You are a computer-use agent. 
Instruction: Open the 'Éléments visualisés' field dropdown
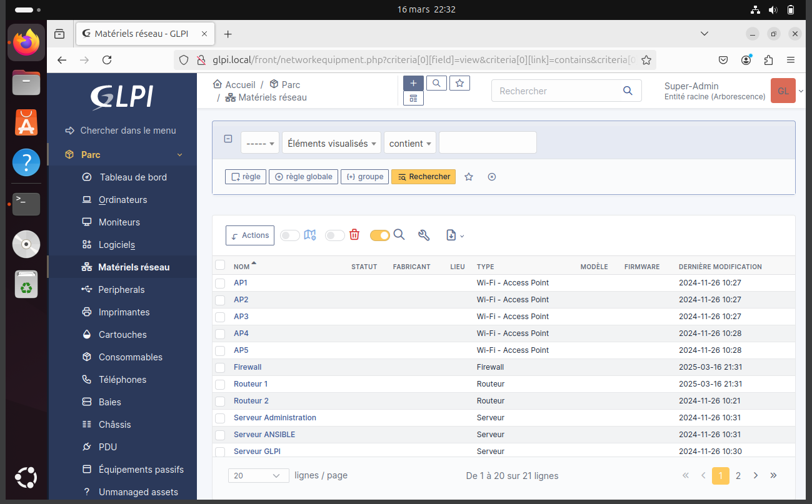point(331,143)
